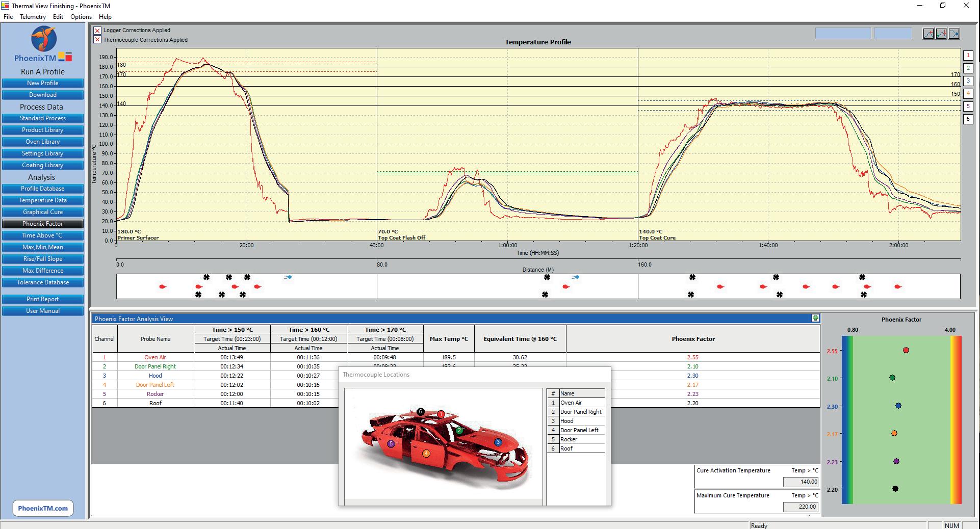Toggle the Logger Corrections Applied checkbox
This screenshot has width=980, height=529.
(97, 30)
